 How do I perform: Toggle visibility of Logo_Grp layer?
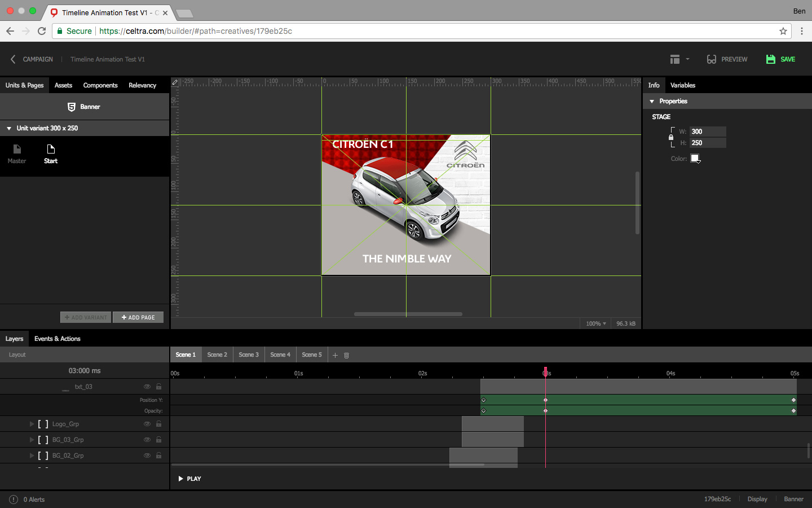pyautogui.click(x=147, y=424)
